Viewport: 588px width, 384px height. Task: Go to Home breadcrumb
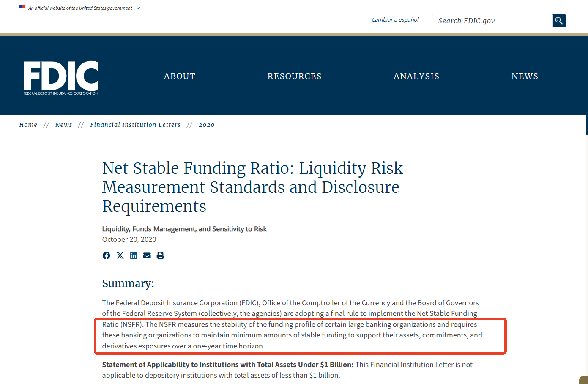click(28, 125)
